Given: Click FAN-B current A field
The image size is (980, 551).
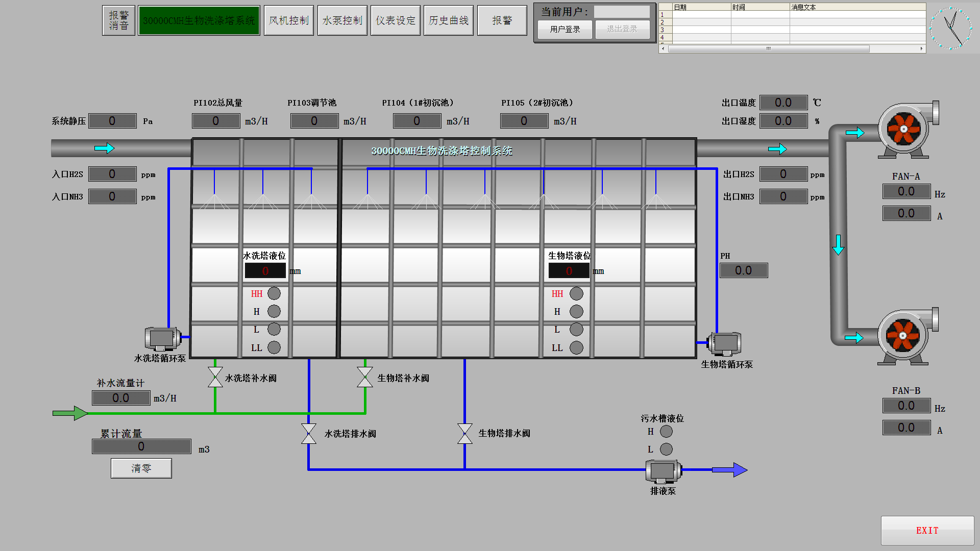Looking at the screenshot, I should pyautogui.click(x=906, y=428).
